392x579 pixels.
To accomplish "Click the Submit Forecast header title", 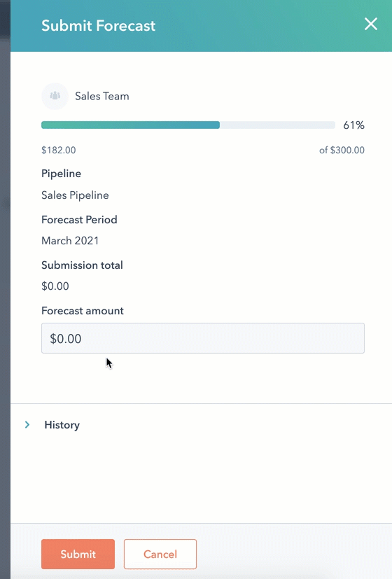I will (x=98, y=25).
